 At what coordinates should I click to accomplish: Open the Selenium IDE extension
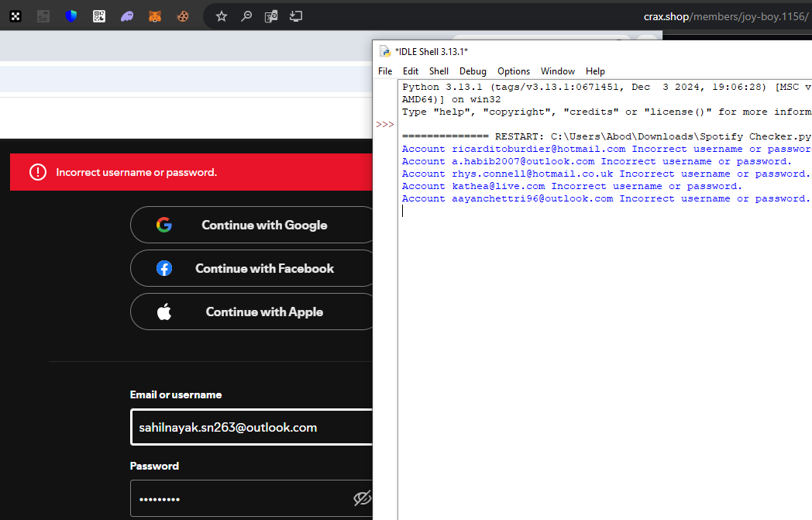coord(43,15)
